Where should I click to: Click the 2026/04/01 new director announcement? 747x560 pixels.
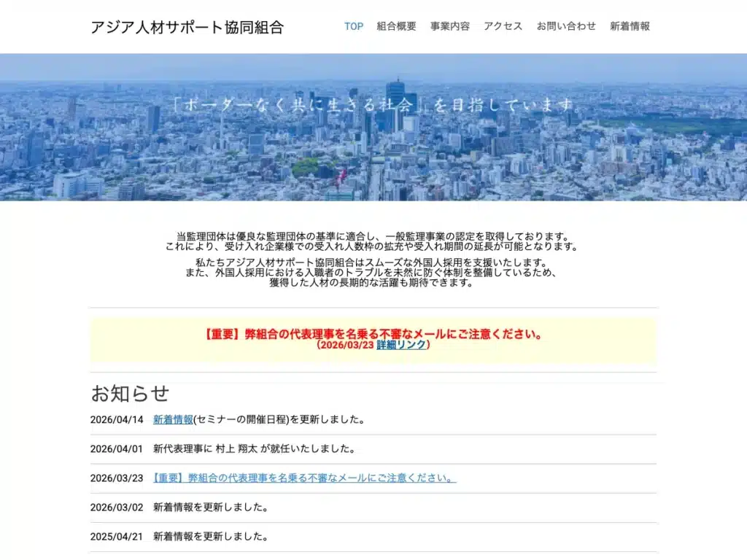pos(254,448)
